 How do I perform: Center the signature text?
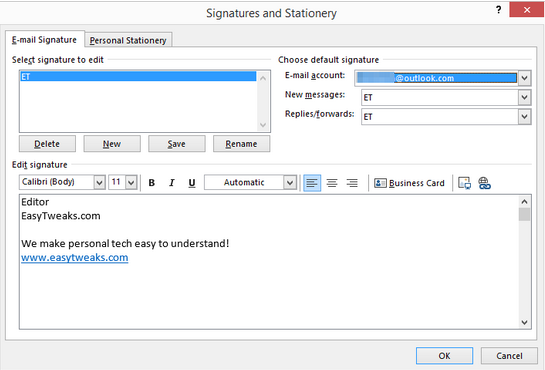coord(332,183)
